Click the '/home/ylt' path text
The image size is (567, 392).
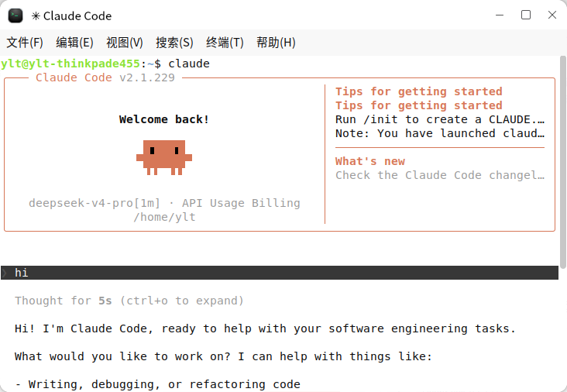164,217
